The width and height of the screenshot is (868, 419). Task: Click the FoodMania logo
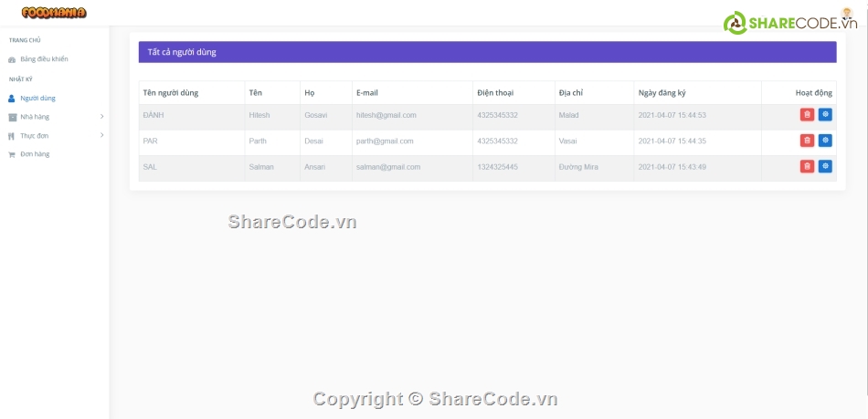tap(54, 13)
